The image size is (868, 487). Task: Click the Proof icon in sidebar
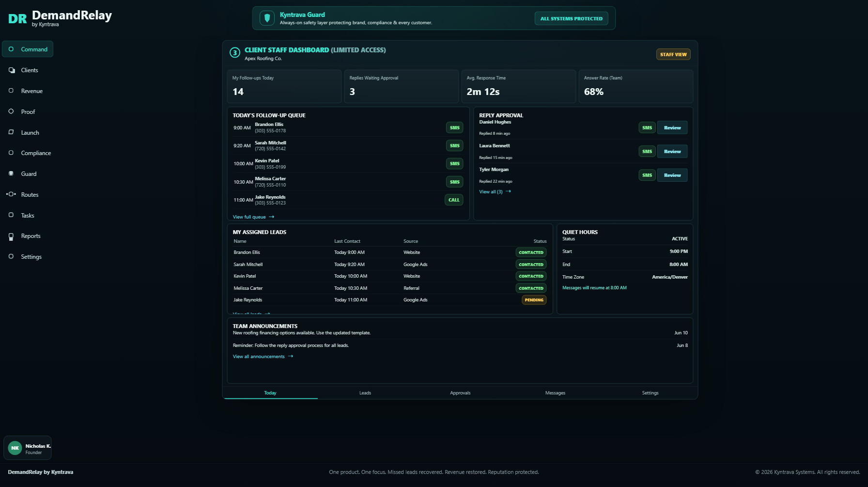[x=11, y=111]
